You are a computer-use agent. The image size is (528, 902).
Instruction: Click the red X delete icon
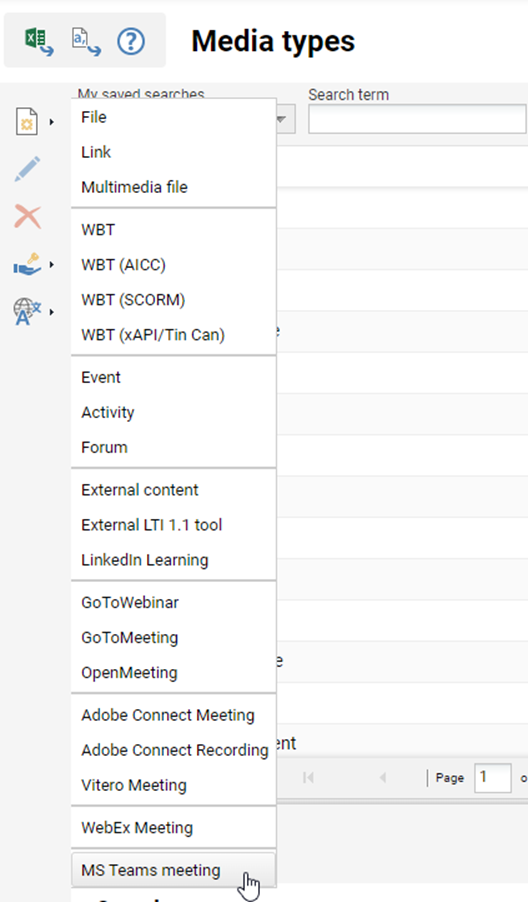pyautogui.click(x=27, y=217)
